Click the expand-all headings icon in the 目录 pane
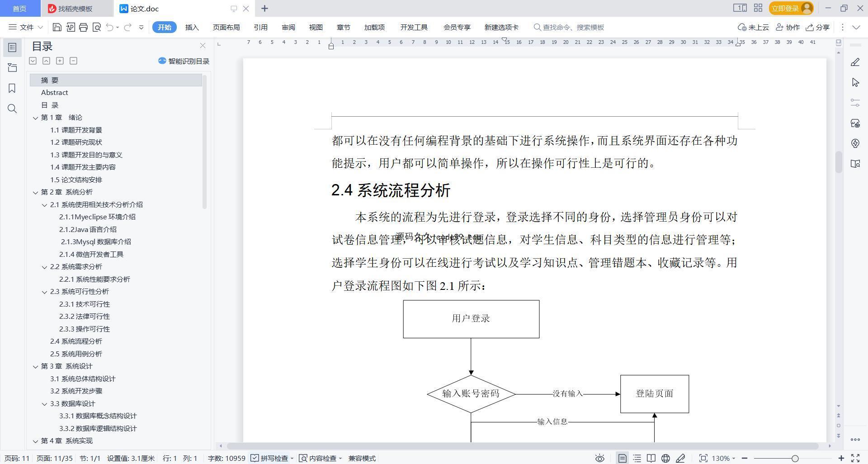The width and height of the screenshot is (868, 464). pyautogui.click(x=33, y=61)
